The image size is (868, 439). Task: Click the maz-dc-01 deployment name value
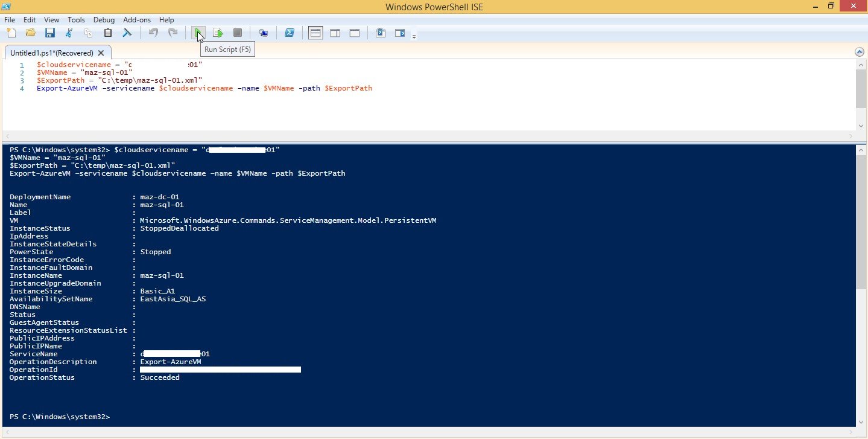[x=160, y=197]
